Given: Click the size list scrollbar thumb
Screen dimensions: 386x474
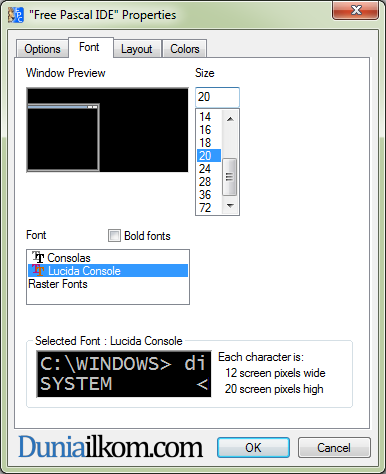Looking at the screenshot, I should click(229, 177).
